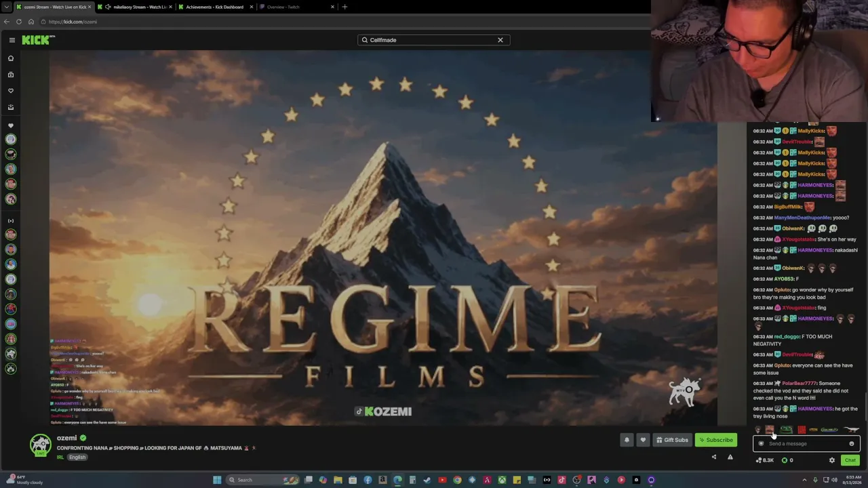Viewport: 868px width, 488px height.
Task: Switch to Achievements - Kick Dashboard tab
Action: tap(216, 7)
